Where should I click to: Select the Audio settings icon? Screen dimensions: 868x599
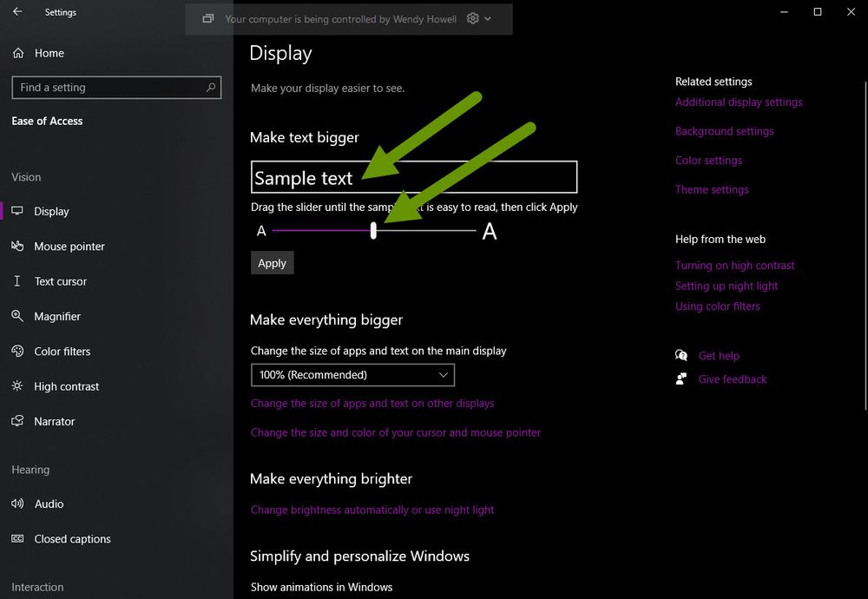pyautogui.click(x=16, y=504)
